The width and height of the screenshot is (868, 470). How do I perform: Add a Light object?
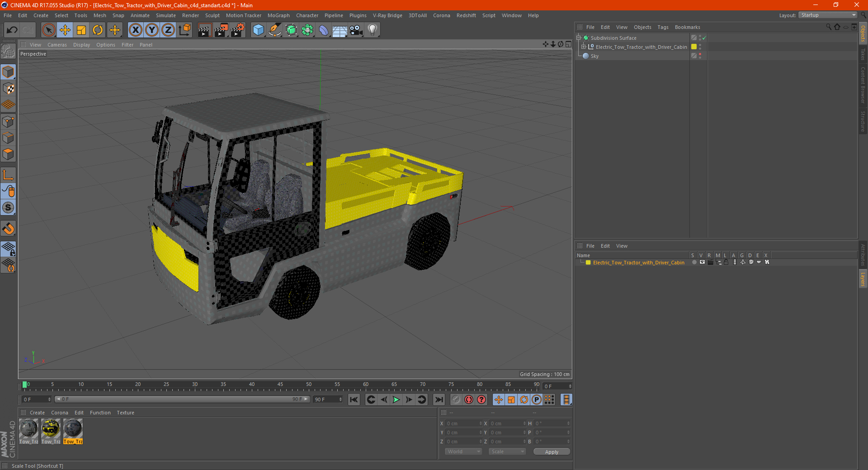pyautogui.click(x=373, y=30)
